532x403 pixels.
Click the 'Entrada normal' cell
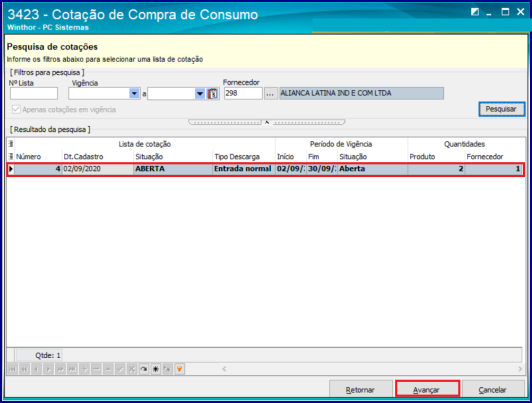244,169
